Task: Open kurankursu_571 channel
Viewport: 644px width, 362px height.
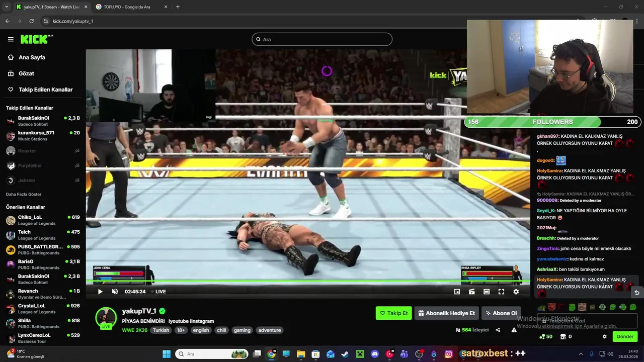Action: click(43, 136)
